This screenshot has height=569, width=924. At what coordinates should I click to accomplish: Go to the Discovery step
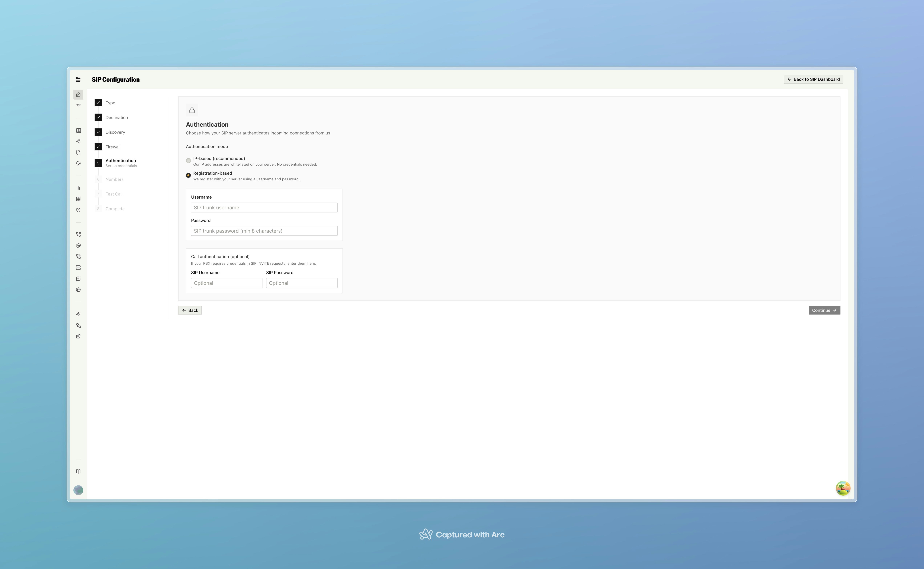(115, 132)
